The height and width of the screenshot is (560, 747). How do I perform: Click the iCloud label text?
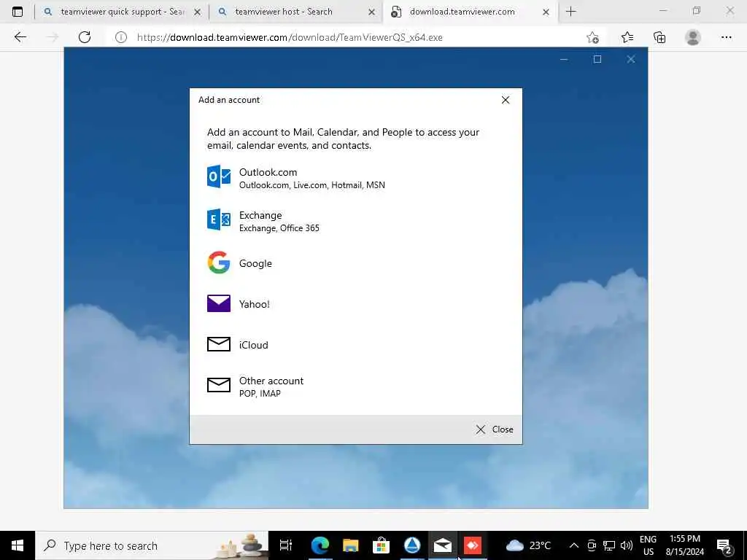tap(253, 345)
